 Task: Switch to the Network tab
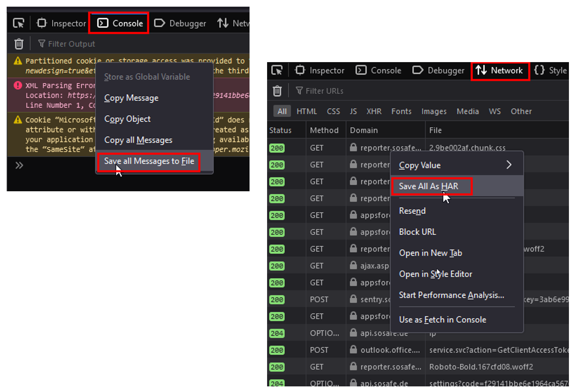coord(500,71)
